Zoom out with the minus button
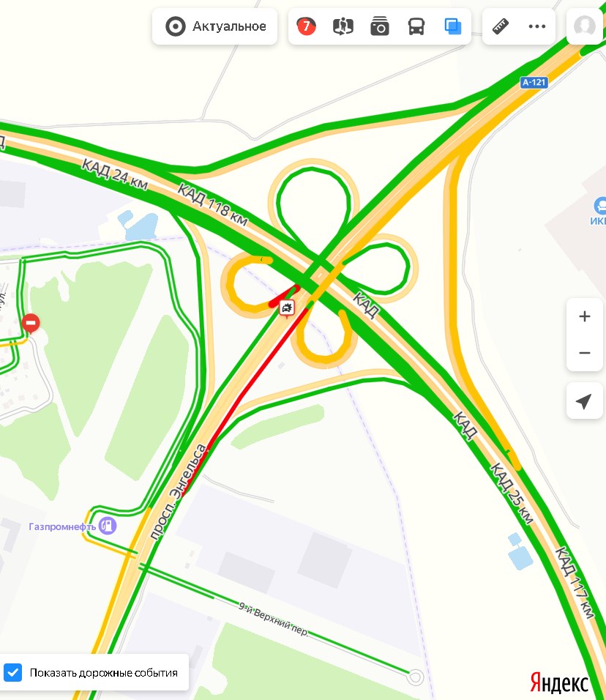606x700 pixels. click(585, 353)
